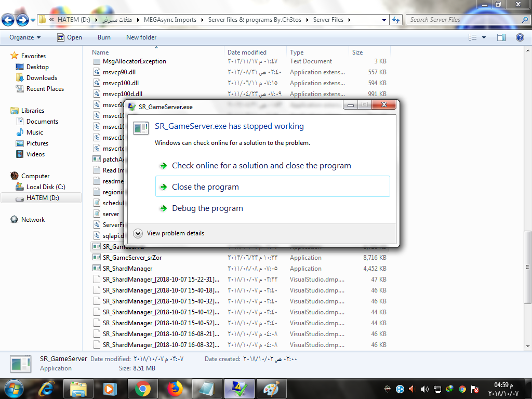
Task: Open Network in the navigation pane
Action: (33, 220)
